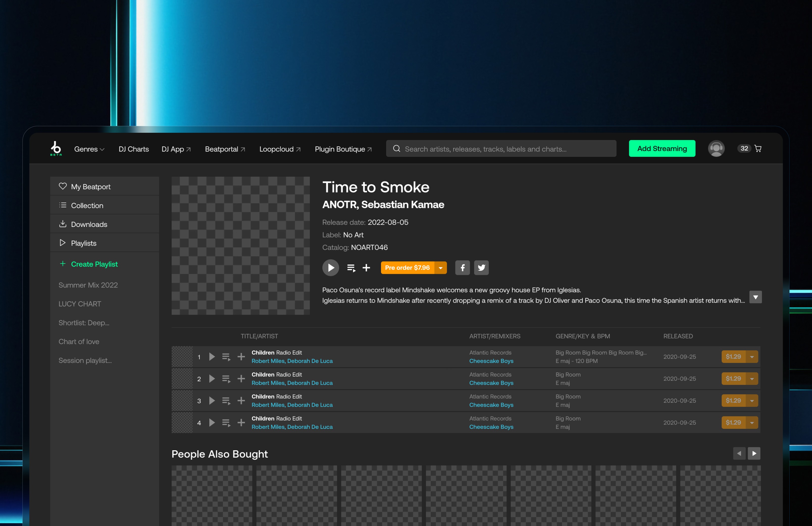Screen dimensions: 812x526
Task: Add track 3 to playlist
Action: click(241, 401)
